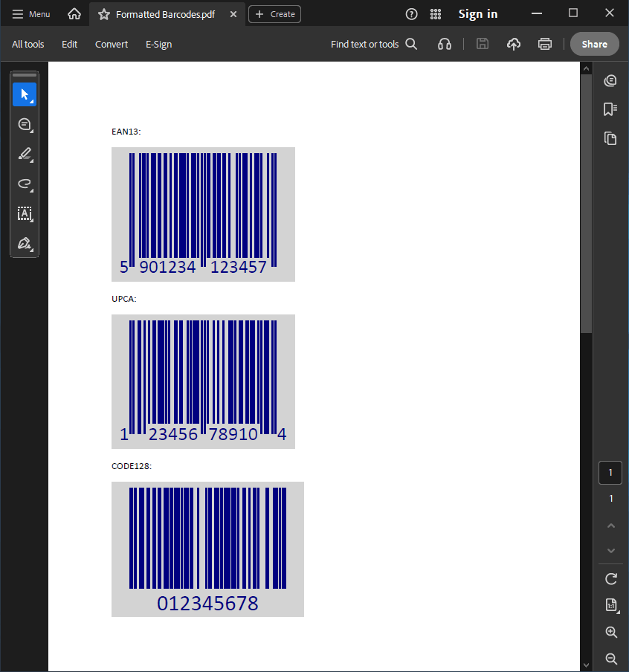Click the scrollbar down arrow
The height and width of the screenshot is (672, 629).
coord(586,665)
